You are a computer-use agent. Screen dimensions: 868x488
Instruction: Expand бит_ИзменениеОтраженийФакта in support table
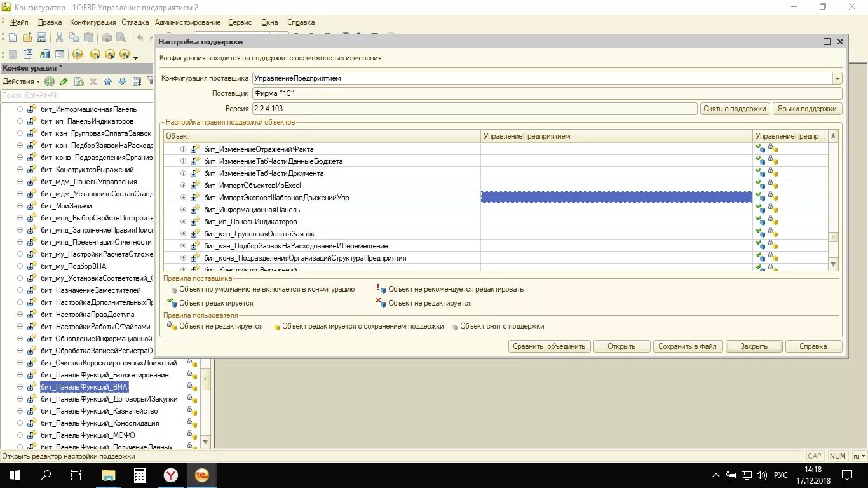[183, 149]
